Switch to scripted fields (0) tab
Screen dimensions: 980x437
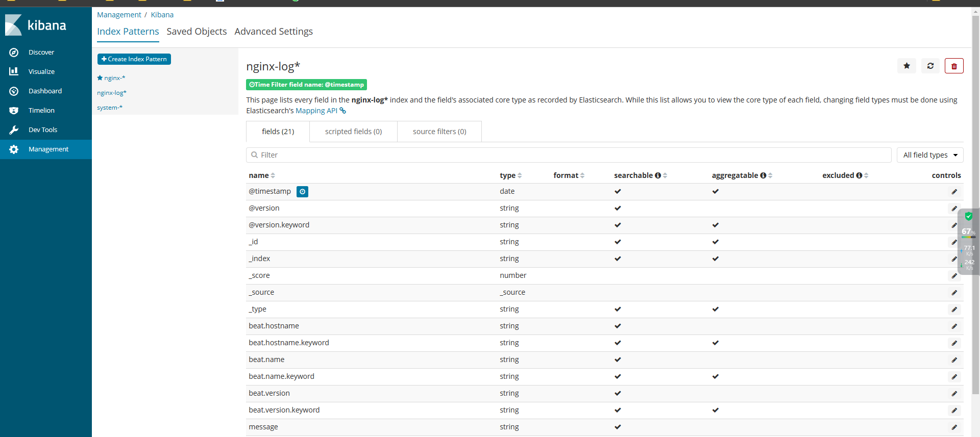tap(353, 132)
